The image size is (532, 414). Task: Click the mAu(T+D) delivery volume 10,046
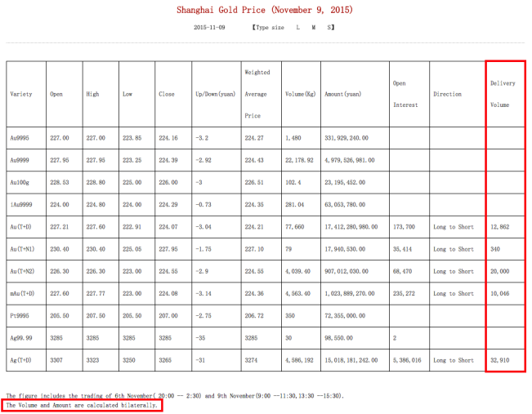500,293
